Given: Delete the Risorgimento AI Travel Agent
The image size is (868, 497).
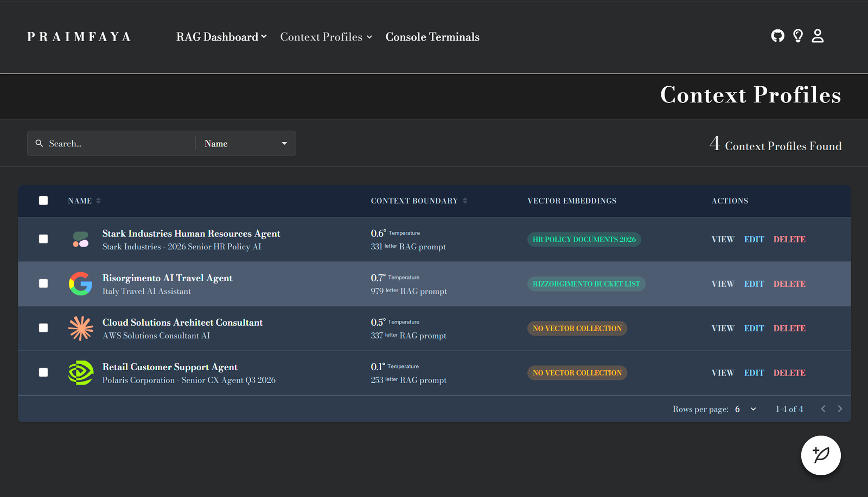Looking at the screenshot, I should tap(789, 284).
